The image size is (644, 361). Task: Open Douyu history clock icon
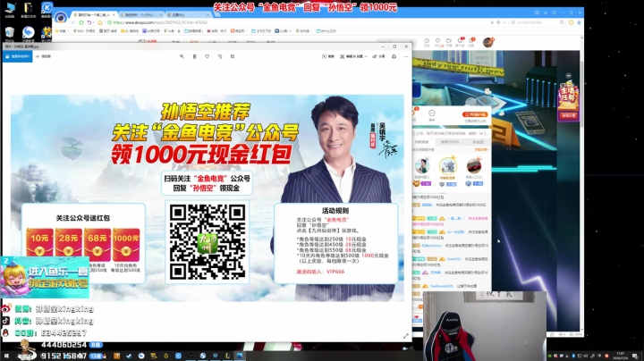coord(427,41)
